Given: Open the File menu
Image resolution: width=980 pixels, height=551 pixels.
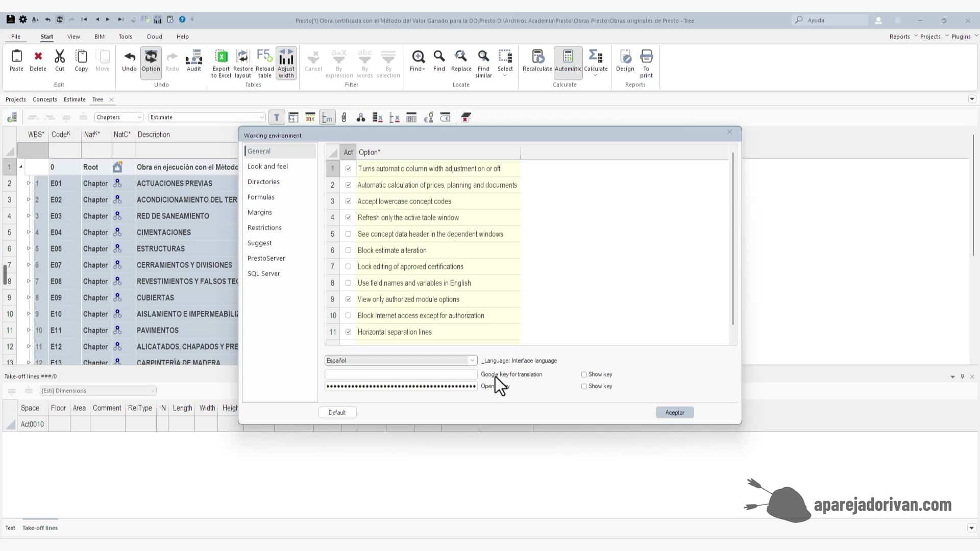Looking at the screenshot, I should pyautogui.click(x=16, y=37).
